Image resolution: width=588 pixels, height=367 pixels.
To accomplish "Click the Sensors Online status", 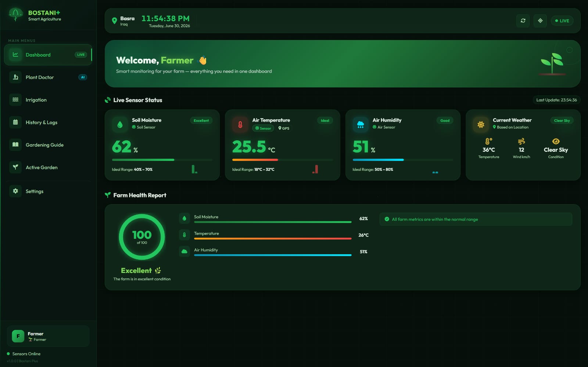I will click(24, 354).
